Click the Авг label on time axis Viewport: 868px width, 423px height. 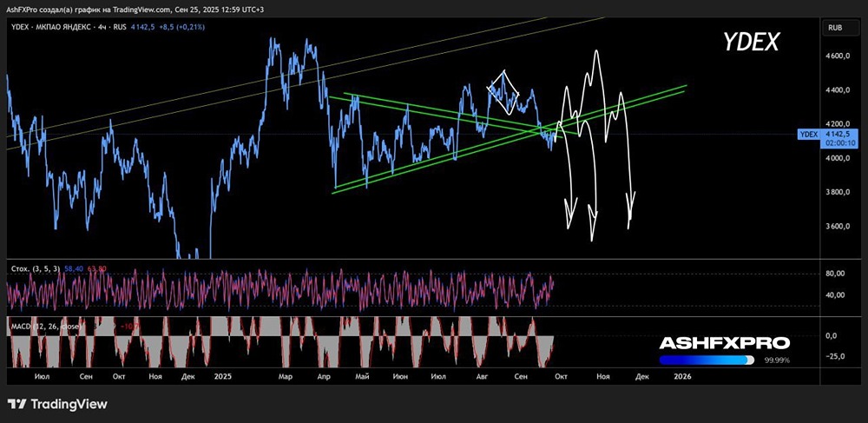coord(482,376)
